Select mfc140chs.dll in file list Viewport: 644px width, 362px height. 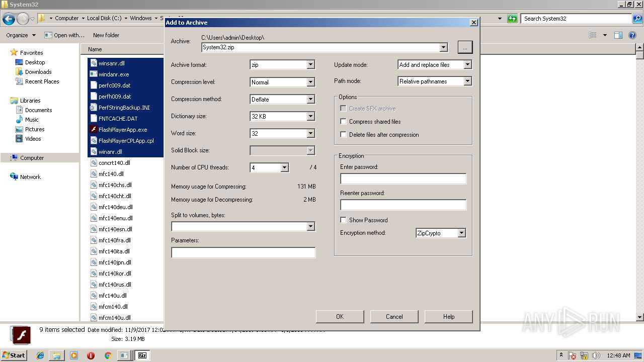click(115, 185)
